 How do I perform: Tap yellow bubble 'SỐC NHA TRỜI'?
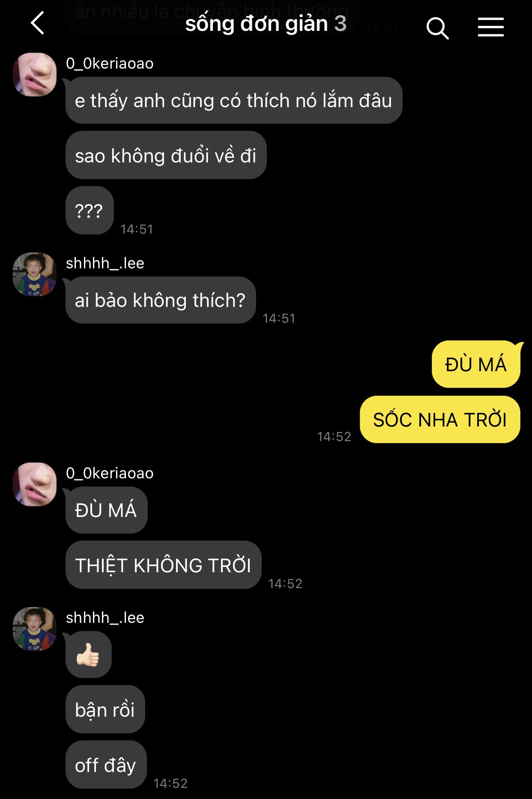[440, 420]
